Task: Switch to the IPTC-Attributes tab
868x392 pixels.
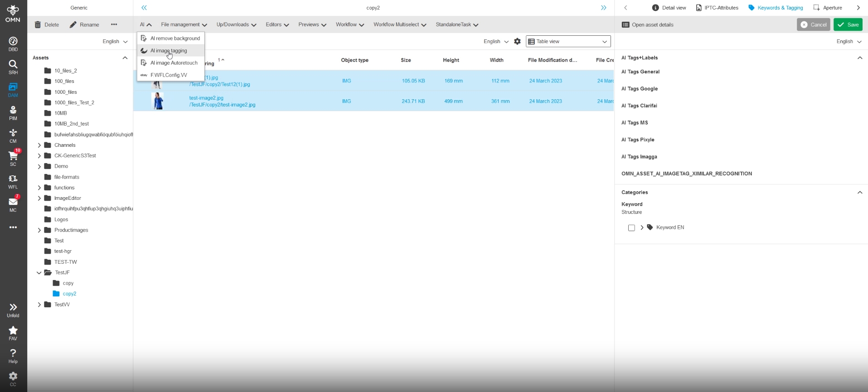Action: [x=717, y=8]
